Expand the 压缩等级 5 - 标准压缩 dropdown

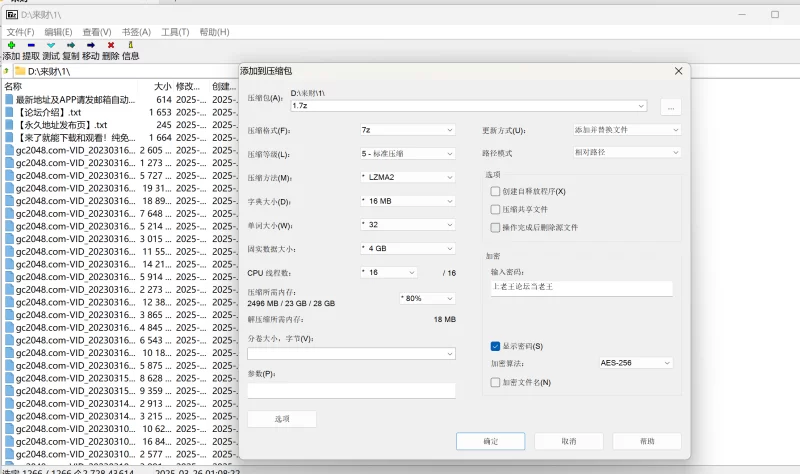[408, 154]
